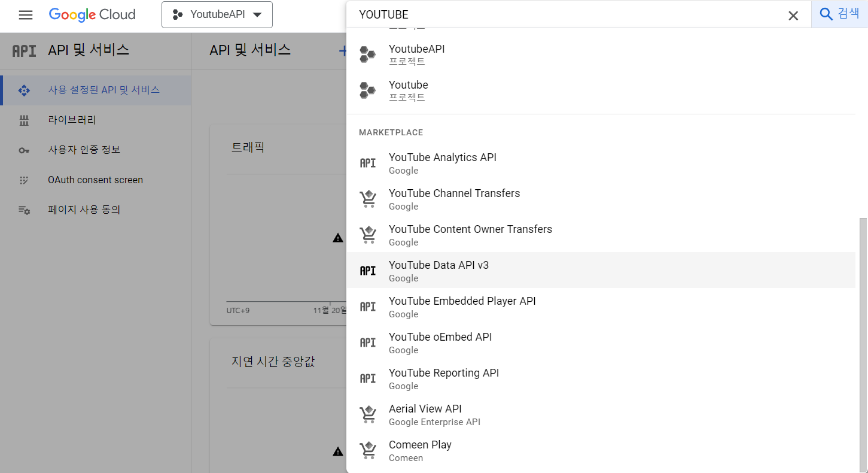Click cart icon beside YouTube Content Owner Transfers
Image resolution: width=868 pixels, height=473 pixels.
click(368, 235)
